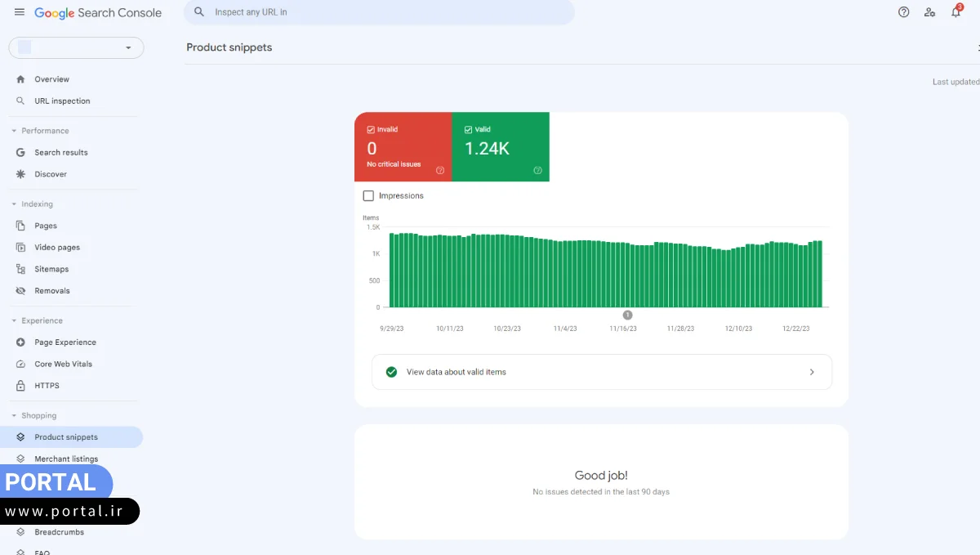980x555 pixels.
Task: Open user and permissions settings icon
Action: coord(929,12)
